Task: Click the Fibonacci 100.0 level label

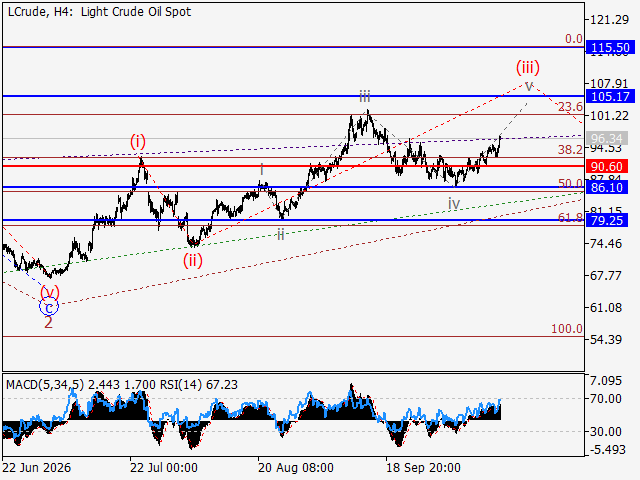Action: [567, 329]
